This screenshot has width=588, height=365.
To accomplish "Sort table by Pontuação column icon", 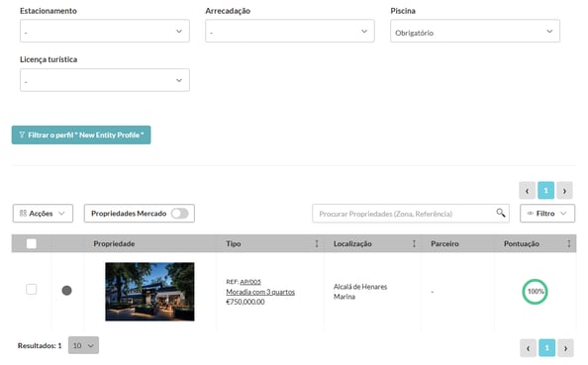I will pyautogui.click(x=569, y=243).
